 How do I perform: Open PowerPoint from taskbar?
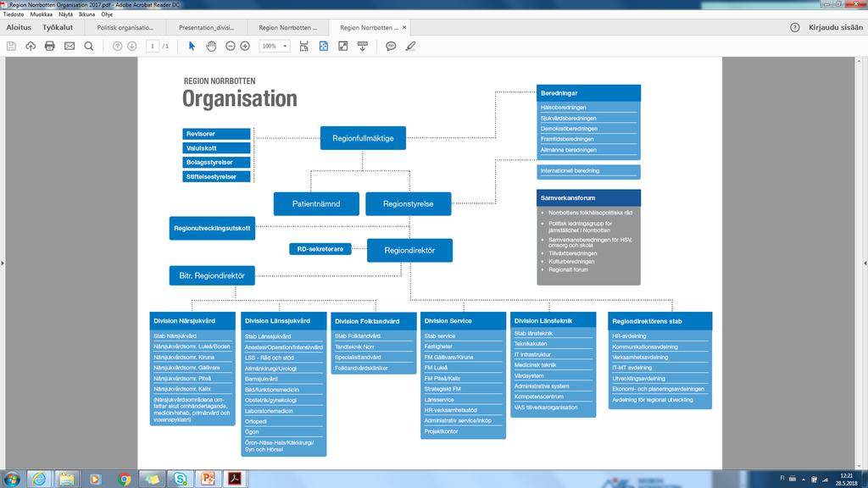coord(209,480)
